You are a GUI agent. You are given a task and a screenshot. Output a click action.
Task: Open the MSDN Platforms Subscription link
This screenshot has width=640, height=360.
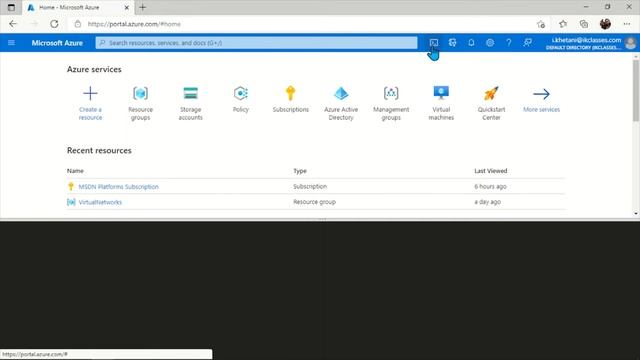(x=118, y=187)
